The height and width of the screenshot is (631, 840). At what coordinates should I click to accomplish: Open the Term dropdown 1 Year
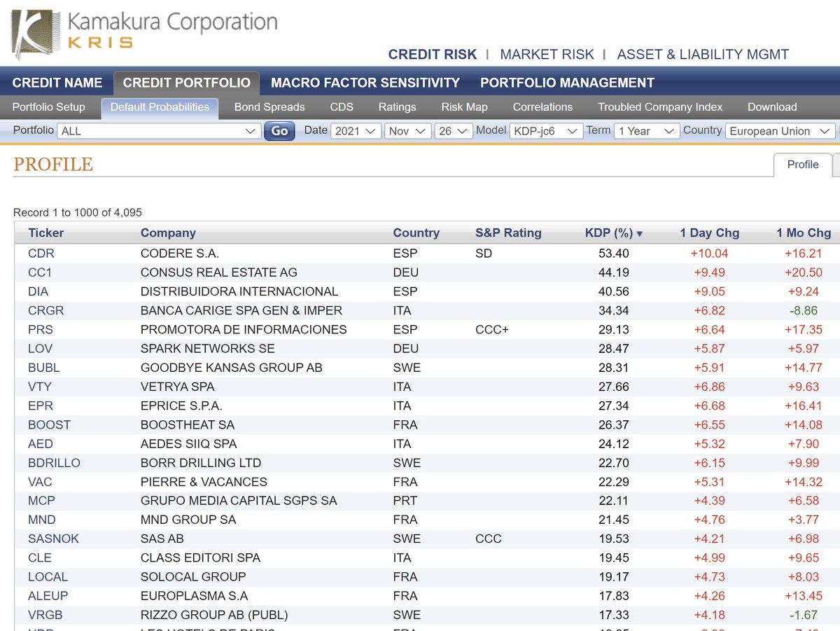(x=647, y=131)
